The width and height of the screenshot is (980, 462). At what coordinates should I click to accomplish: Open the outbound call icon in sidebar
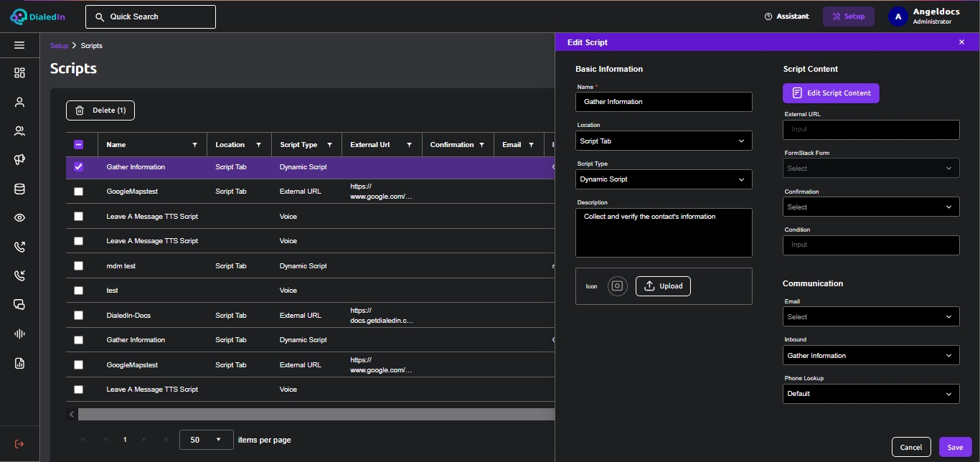(19, 247)
